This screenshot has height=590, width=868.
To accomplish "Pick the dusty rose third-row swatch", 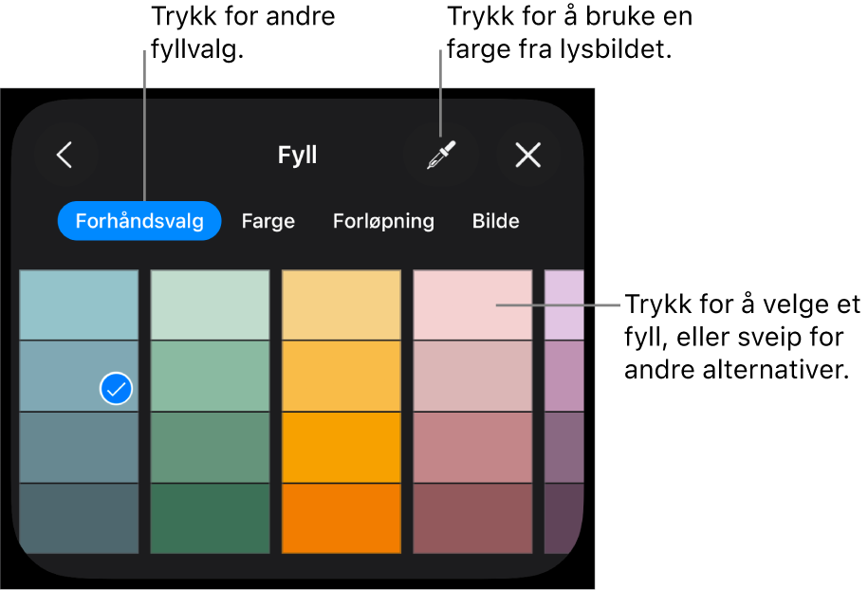I will click(472, 447).
